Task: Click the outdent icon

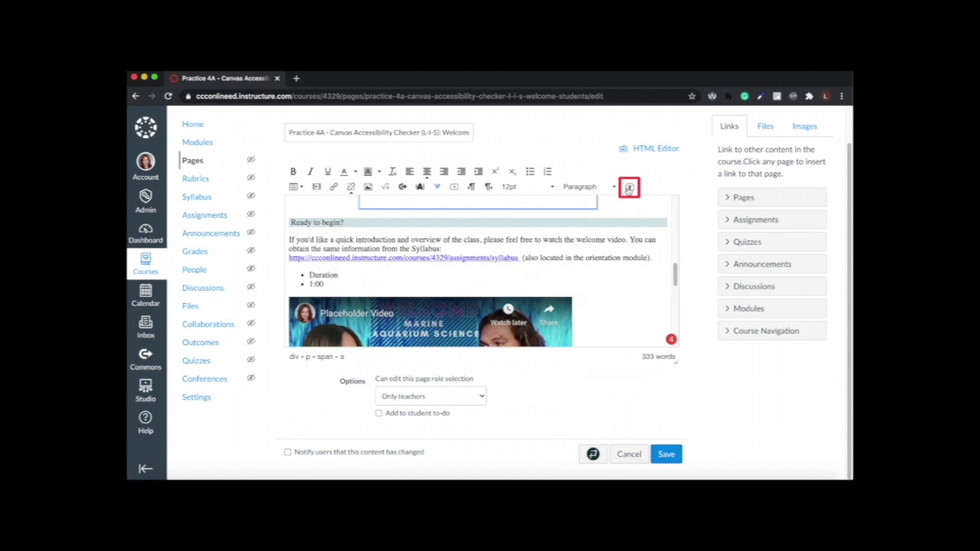Action: coord(461,171)
